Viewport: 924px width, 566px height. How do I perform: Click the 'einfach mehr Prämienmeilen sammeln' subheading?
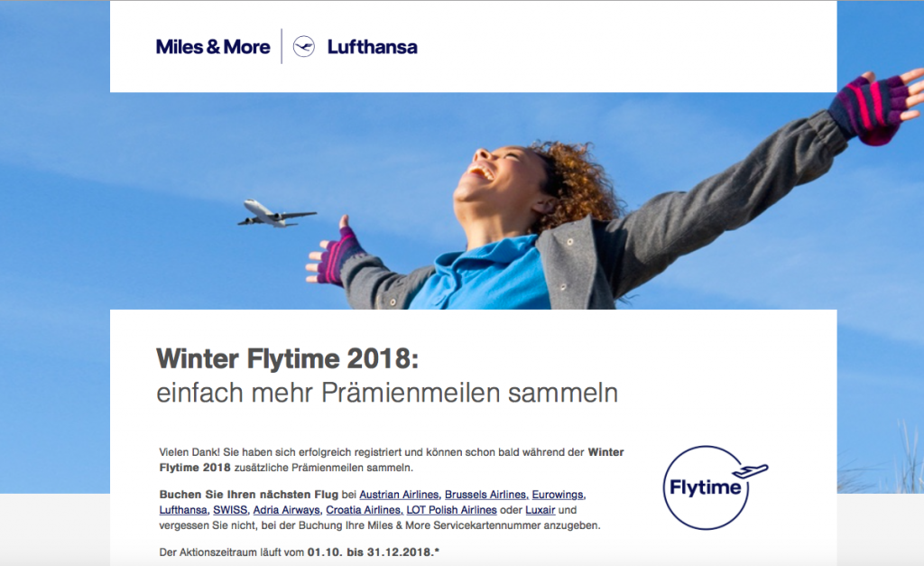[x=387, y=394]
